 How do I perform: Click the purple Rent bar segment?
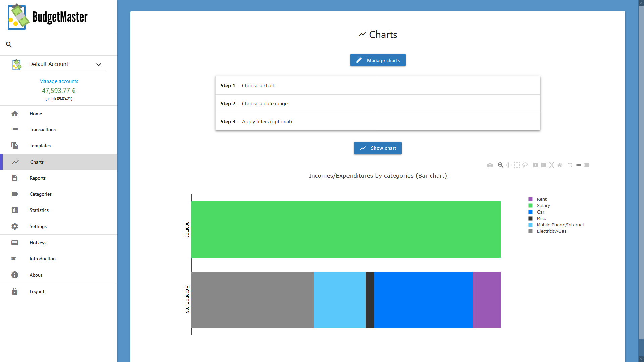coord(487,300)
